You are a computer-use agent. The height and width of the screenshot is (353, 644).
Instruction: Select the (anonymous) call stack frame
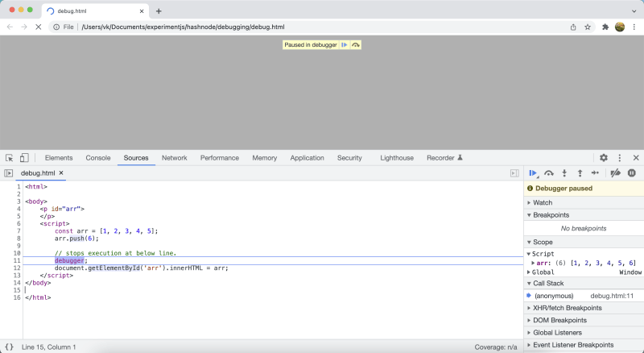tap(554, 296)
